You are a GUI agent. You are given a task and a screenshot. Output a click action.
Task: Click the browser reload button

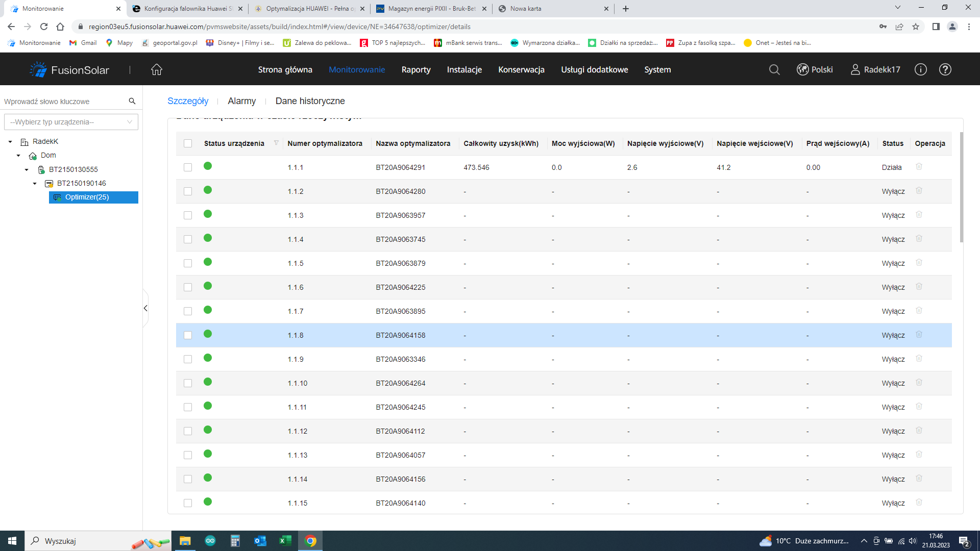tap(44, 27)
